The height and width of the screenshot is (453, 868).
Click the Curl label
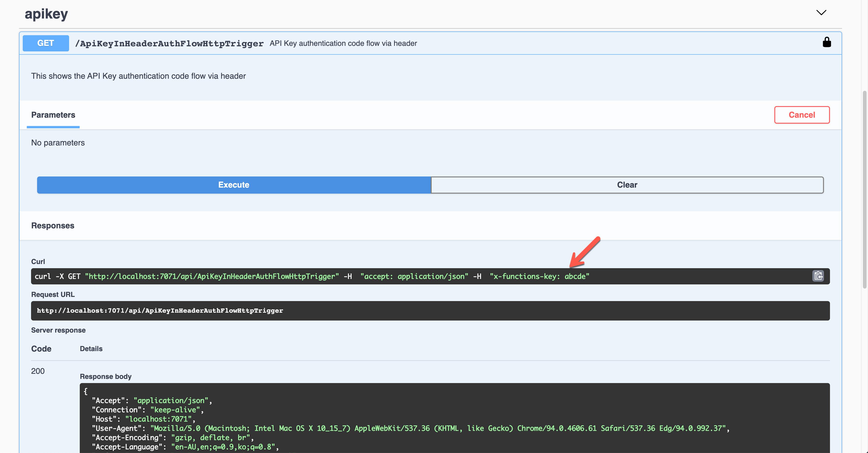point(38,261)
